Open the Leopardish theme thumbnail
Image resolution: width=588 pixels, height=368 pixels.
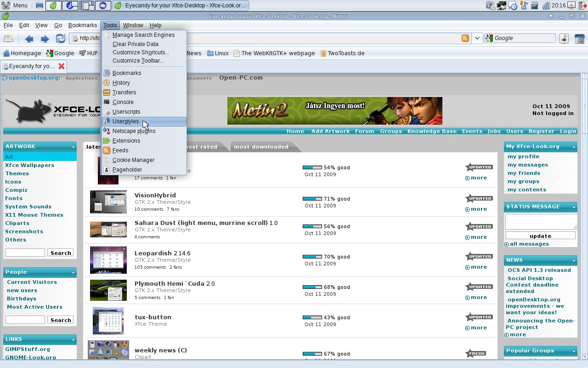click(x=108, y=260)
